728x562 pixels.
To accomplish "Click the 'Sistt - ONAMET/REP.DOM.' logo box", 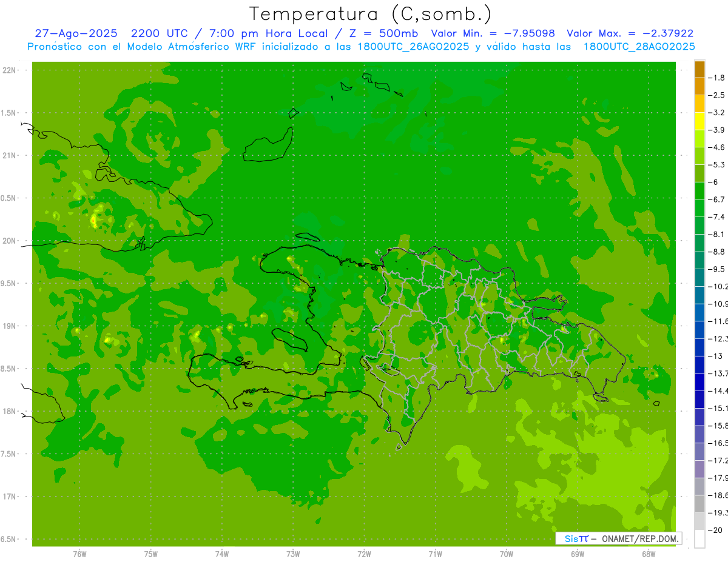I will pyautogui.click(x=618, y=538).
